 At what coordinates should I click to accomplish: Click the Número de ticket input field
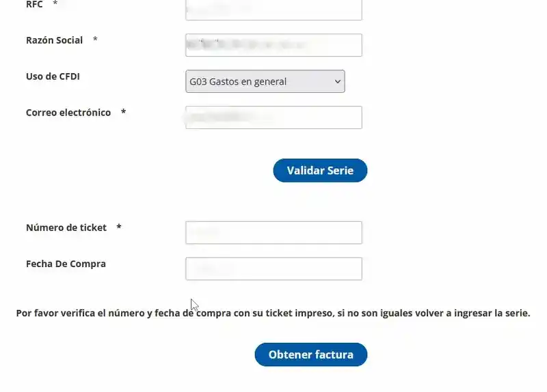point(274,232)
